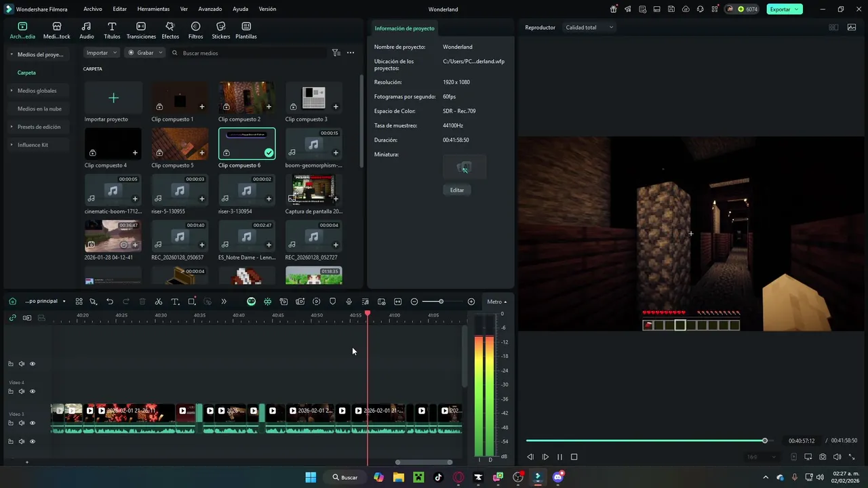The image size is (868, 488).
Task: Open the media panel more options ellipsis
Action: [x=351, y=52]
